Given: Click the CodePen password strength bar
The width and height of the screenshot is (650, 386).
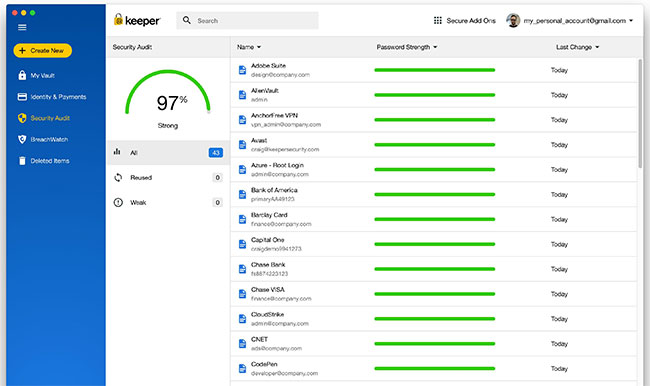Looking at the screenshot, I should pyautogui.click(x=434, y=369).
